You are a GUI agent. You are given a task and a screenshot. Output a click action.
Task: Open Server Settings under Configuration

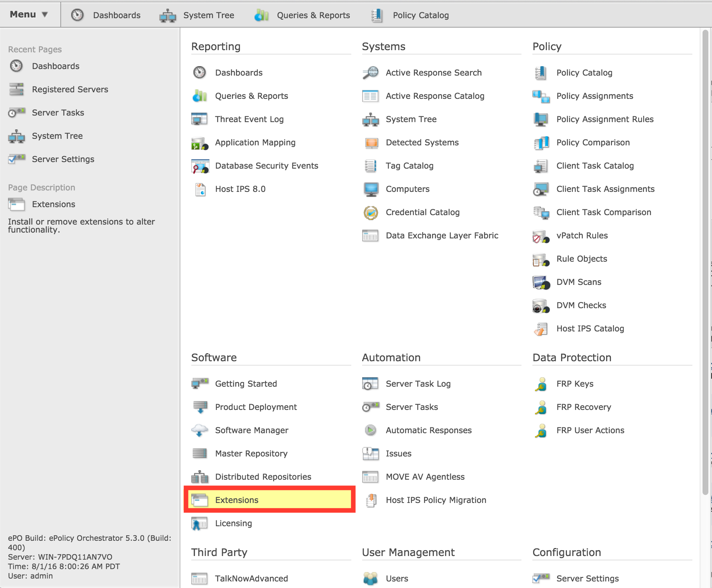click(x=576, y=579)
